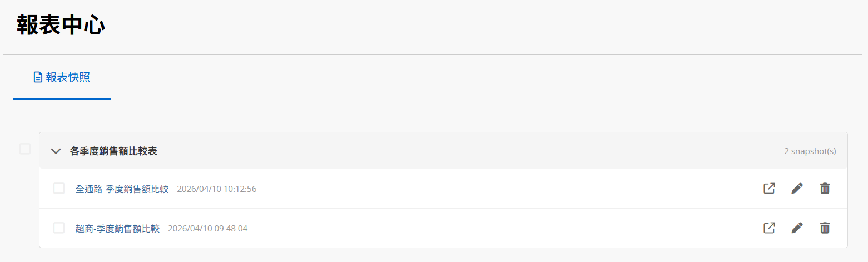The height and width of the screenshot is (262, 868).
Task: Click external-open icon for 超商-季度銷售額比較 snapshot
Action: pyautogui.click(x=769, y=228)
